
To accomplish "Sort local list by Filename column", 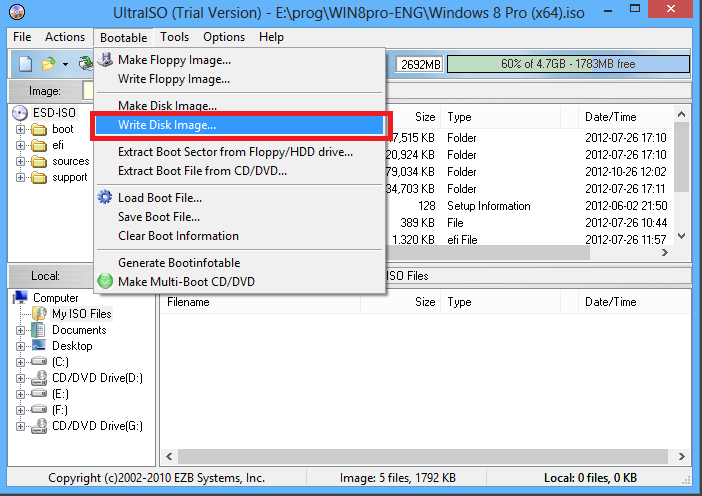I will (x=260, y=302).
